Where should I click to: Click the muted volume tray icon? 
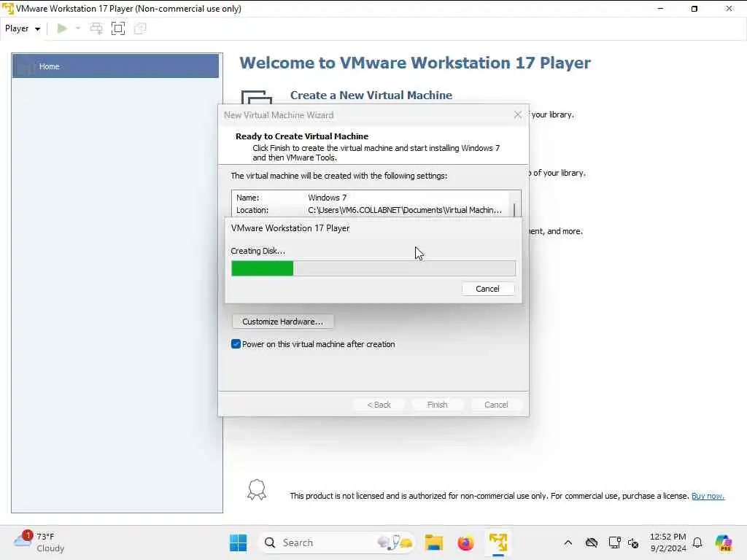(633, 542)
